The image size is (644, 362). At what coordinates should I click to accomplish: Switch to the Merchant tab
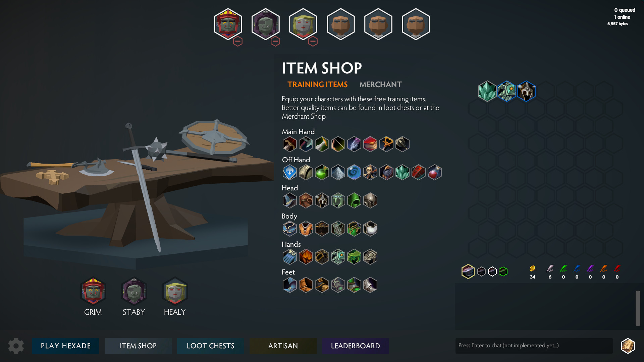(380, 84)
